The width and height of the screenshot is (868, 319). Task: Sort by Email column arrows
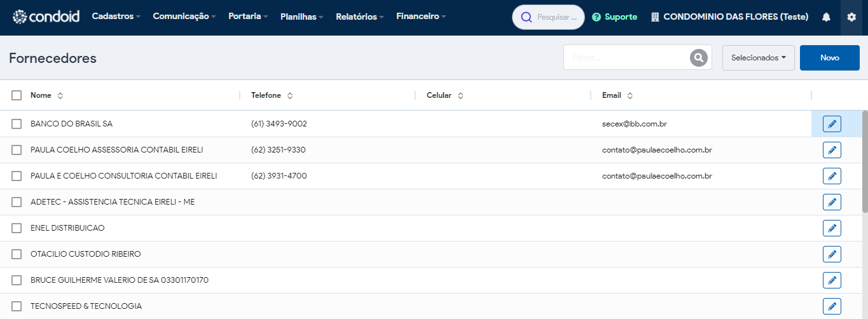click(x=630, y=96)
